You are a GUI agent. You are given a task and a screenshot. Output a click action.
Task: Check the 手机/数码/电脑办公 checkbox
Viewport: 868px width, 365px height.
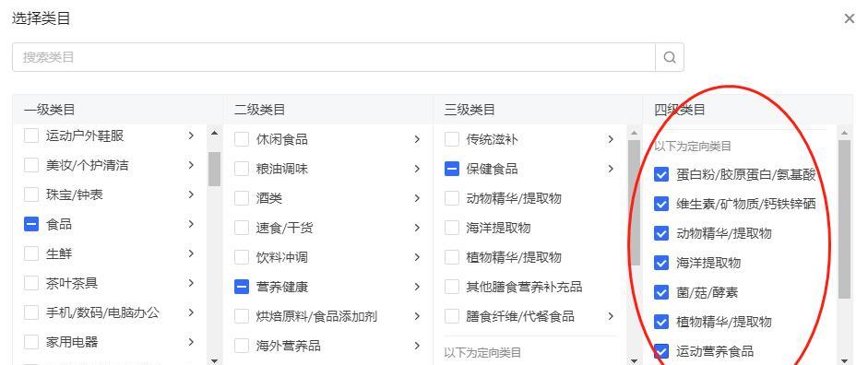(31, 312)
